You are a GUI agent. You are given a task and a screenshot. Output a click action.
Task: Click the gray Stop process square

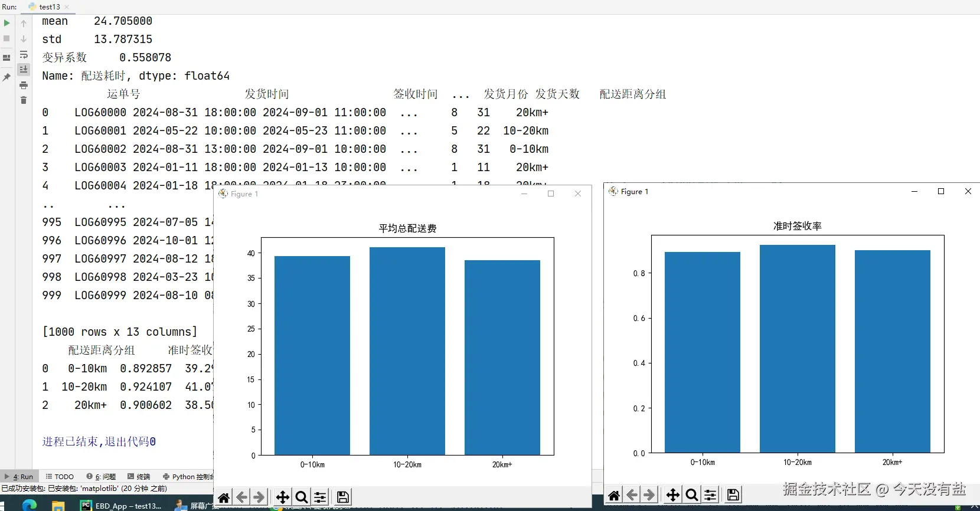7,38
